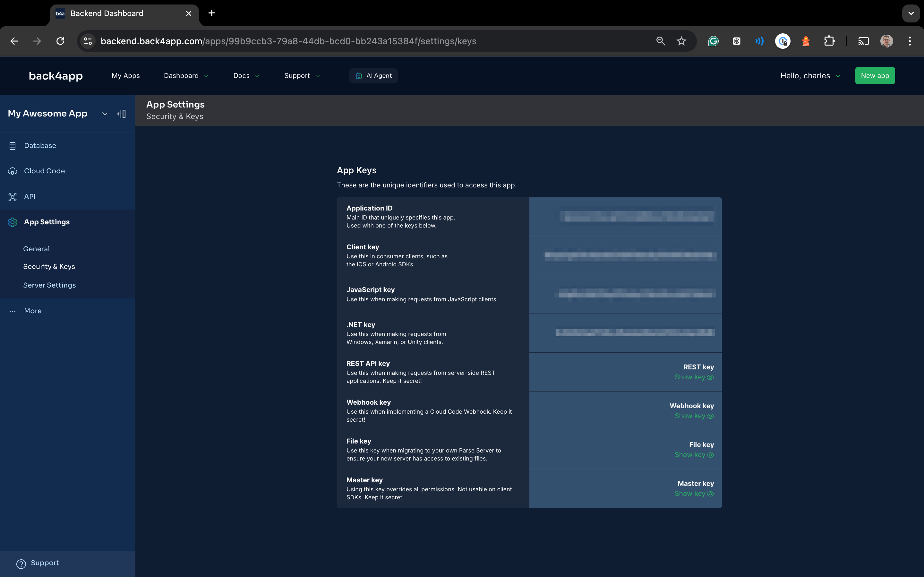Show the Webhook key
This screenshot has width=924, height=577.
pos(694,416)
